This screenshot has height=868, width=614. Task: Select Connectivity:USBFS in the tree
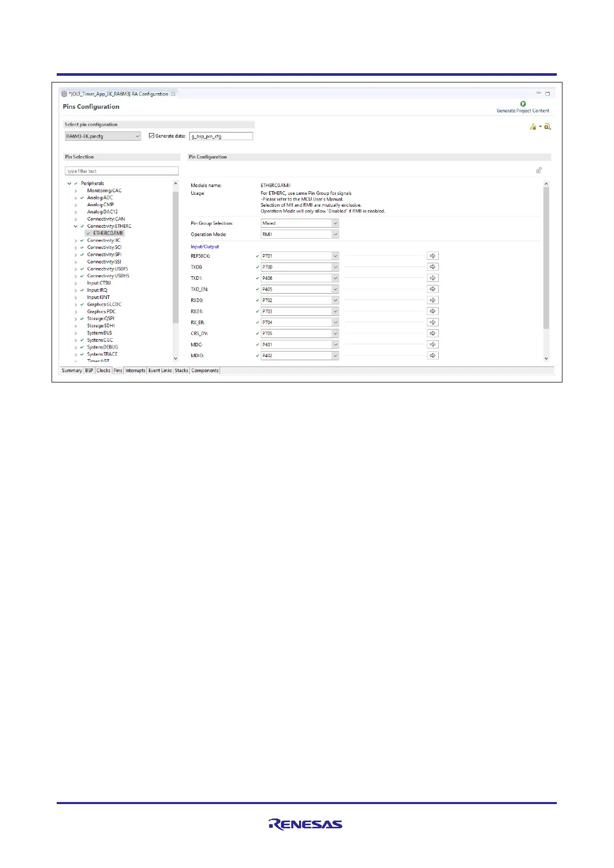108,269
